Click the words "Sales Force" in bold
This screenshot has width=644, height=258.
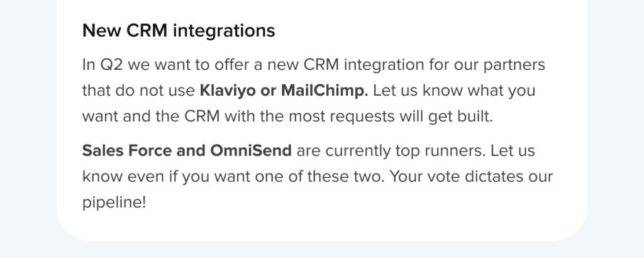(127, 150)
